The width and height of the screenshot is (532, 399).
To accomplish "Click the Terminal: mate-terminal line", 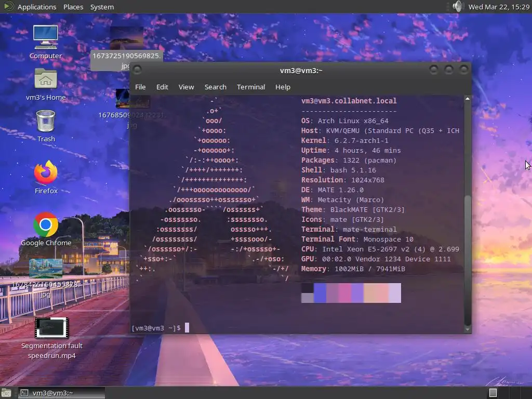I will pos(349,229).
